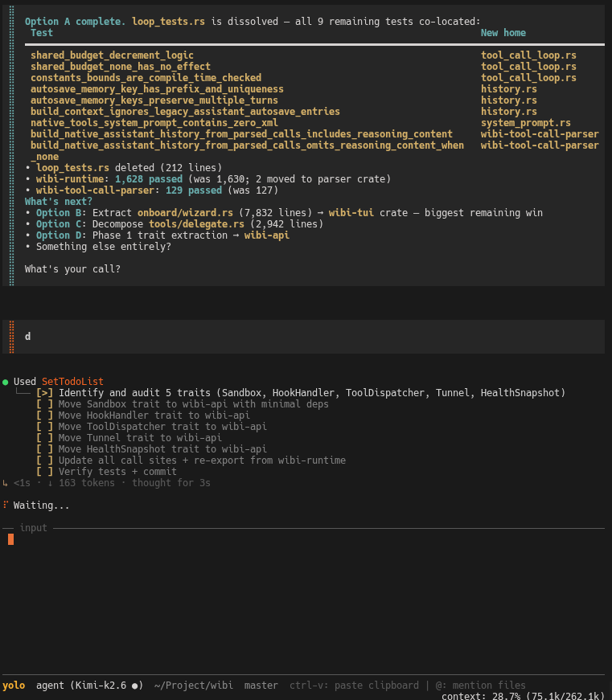
Task: Click build_context_ignores_legacy_assistant_autosave_entries row
Action: 186,112
